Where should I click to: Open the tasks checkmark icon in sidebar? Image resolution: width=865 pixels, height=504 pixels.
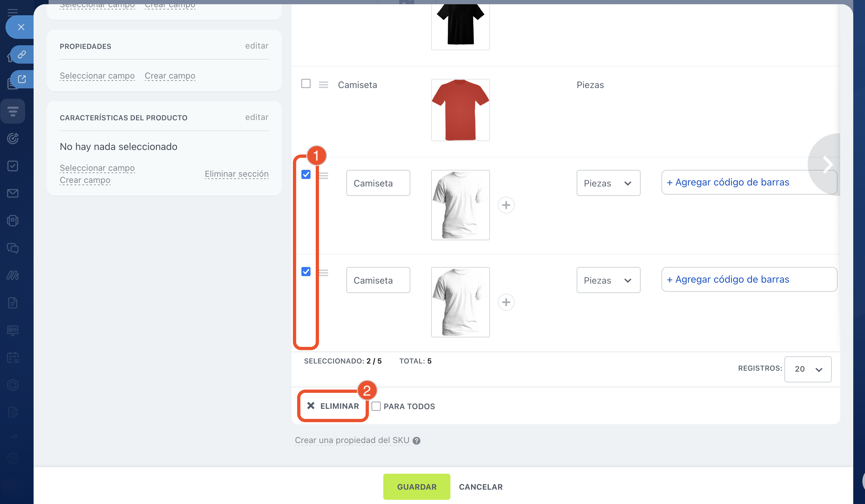pos(13,166)
